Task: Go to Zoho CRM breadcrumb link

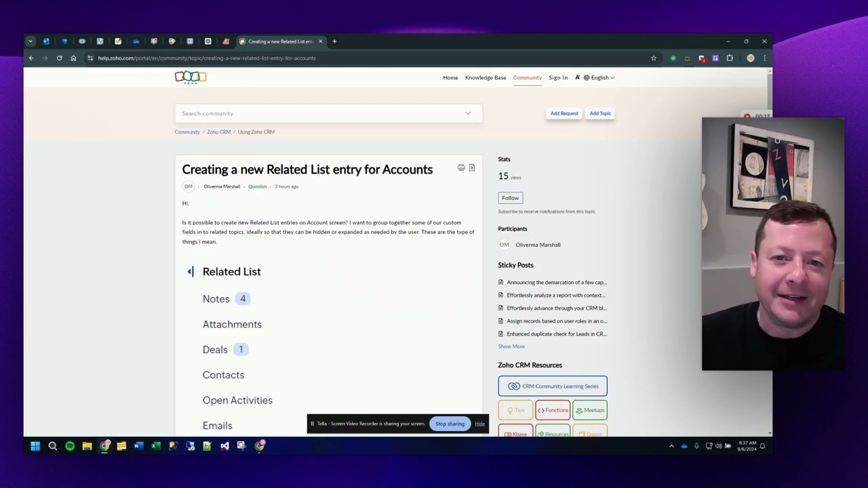Action: click(x=218, y=131)
